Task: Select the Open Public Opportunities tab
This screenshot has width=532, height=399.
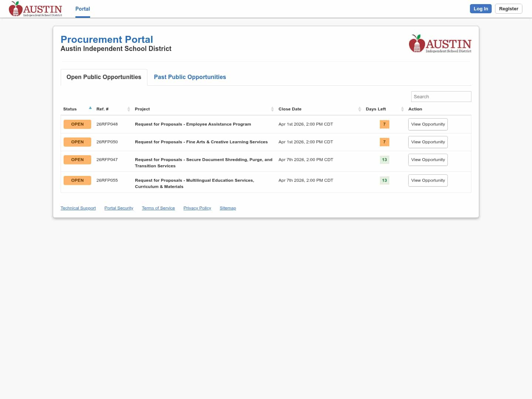Action: [x=104, y=77]
